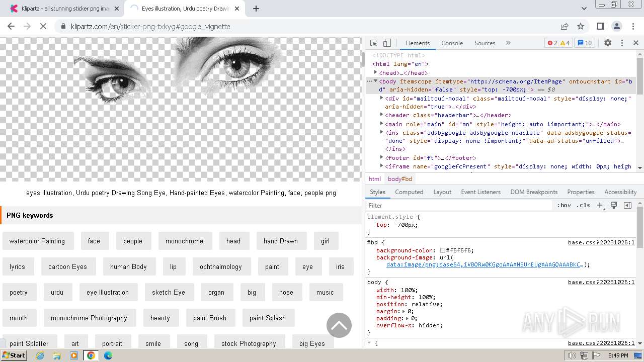Click the eye Illustration keyword tag
Screen dimensions: 644x362
[108, 292]
